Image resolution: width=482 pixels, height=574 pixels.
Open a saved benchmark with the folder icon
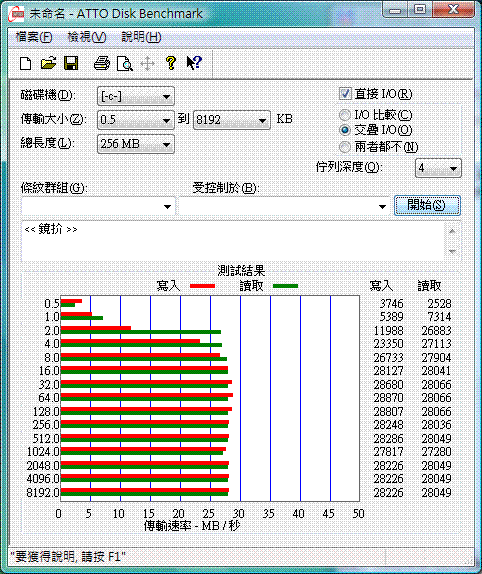click(x=48, y=63)
